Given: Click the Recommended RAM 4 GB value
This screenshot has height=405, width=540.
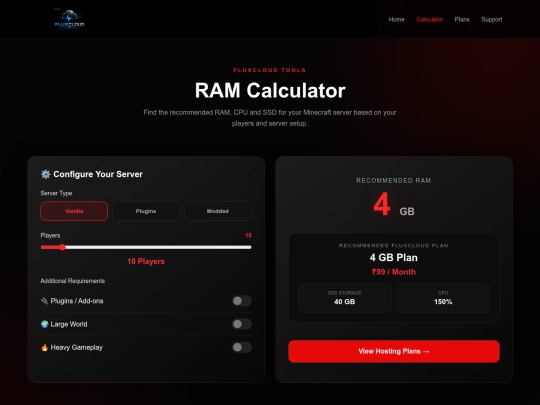Looking at the screenshot, I should click(394, 205).
